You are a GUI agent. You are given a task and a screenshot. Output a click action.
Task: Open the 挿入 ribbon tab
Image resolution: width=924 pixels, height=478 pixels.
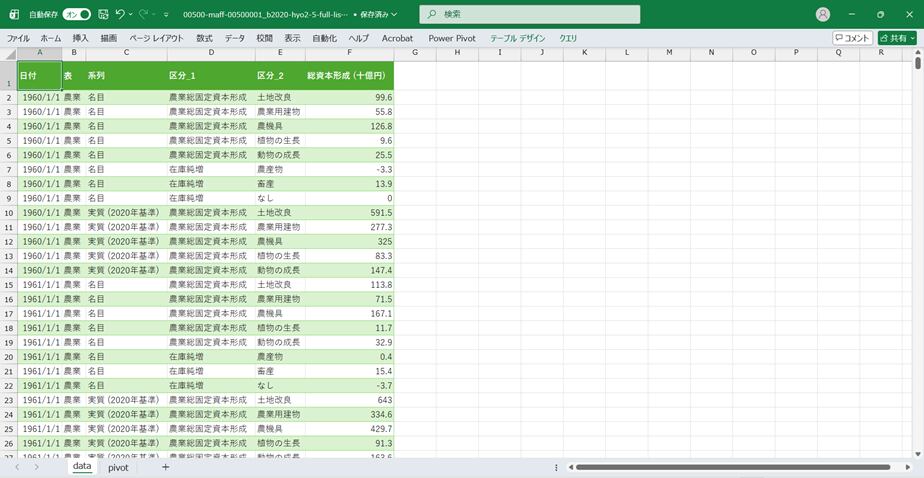click(x=80, y=38)
